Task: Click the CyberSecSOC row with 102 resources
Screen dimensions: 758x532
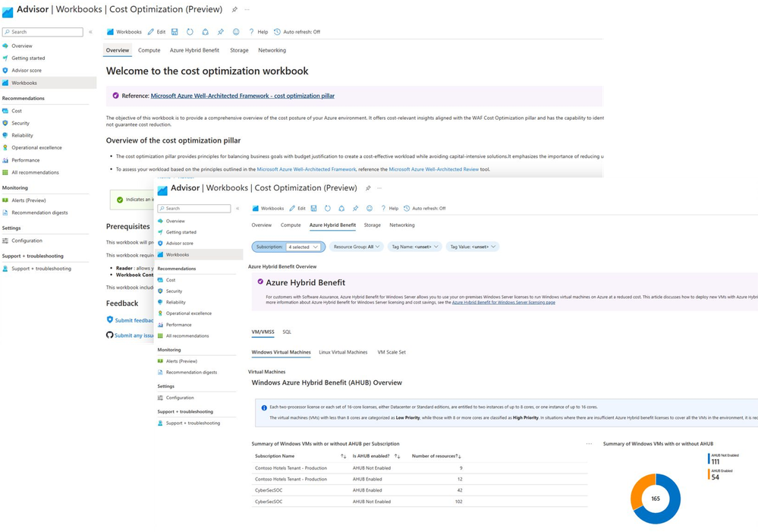Action: (x=420, y=502)
